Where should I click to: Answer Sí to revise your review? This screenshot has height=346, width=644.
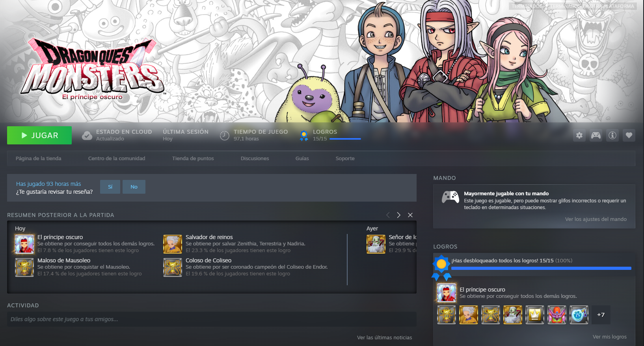[110, 187]
